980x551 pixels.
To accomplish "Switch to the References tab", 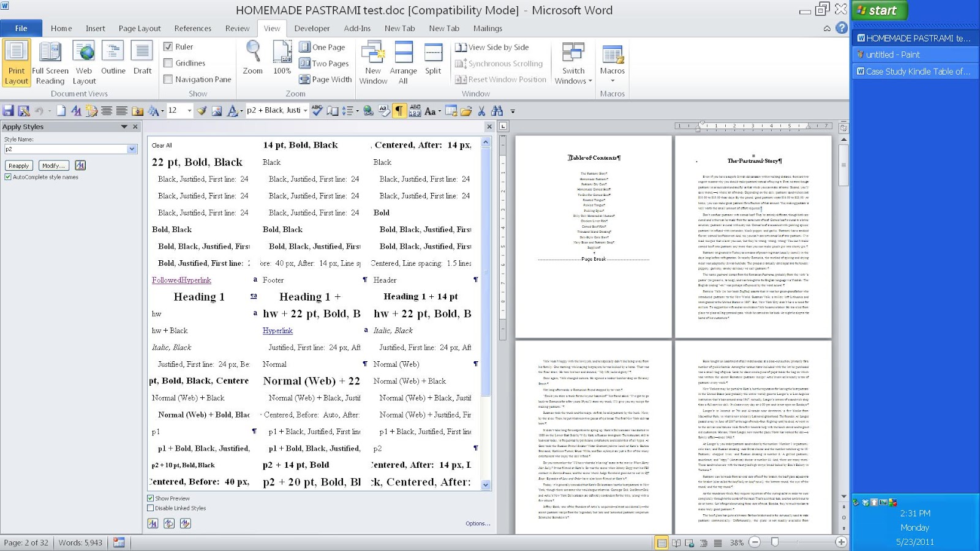I will point(193,28).
